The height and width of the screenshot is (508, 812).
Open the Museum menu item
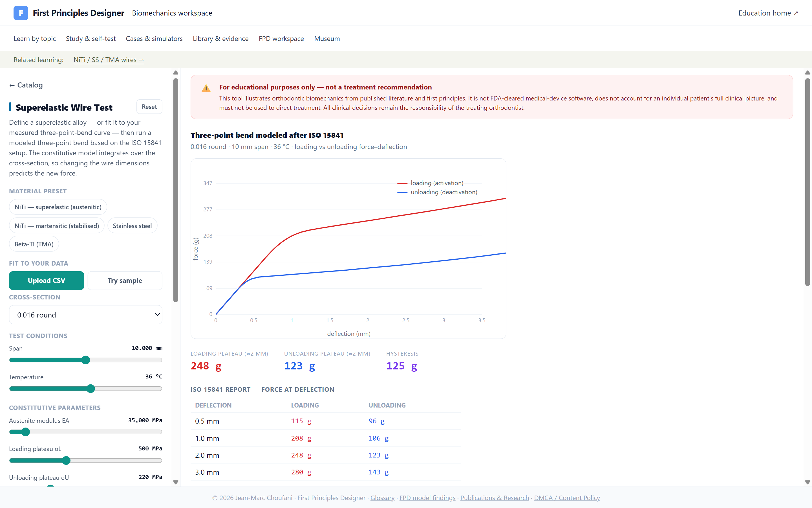click(x=327, y=39)
